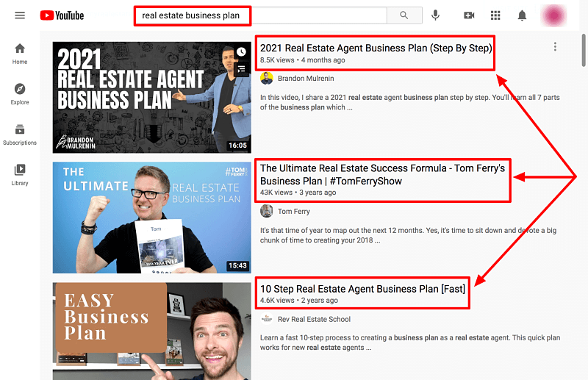The width and height of the screenshot is (588, 380).
Task: Open Explore in the sidebar
Action: [x=20, y=94]
